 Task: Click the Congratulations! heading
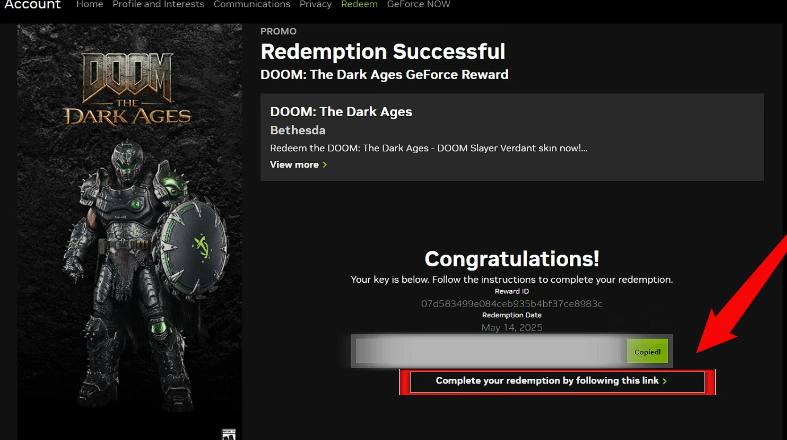click(511, 259)
